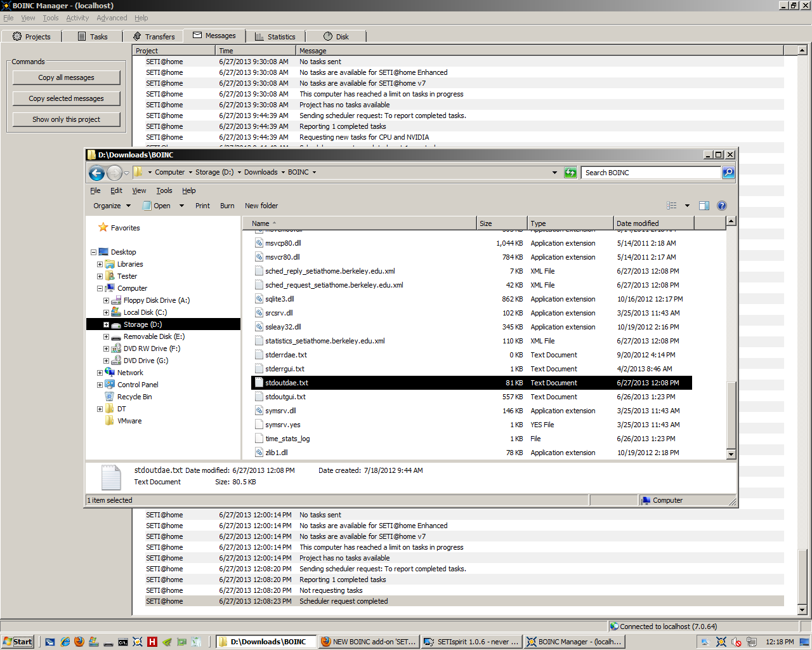Click in the Search BOINC field
This screenshot has width=812, height=650.
[x=651, y=173]
